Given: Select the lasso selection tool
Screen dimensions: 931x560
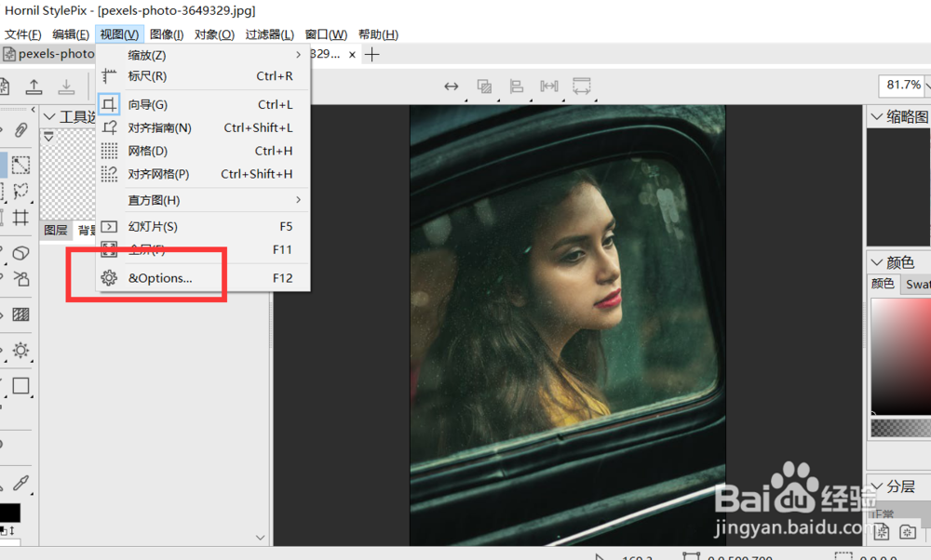Looking at the screenshot, I should pyautogui.click(x=20, y=191).
